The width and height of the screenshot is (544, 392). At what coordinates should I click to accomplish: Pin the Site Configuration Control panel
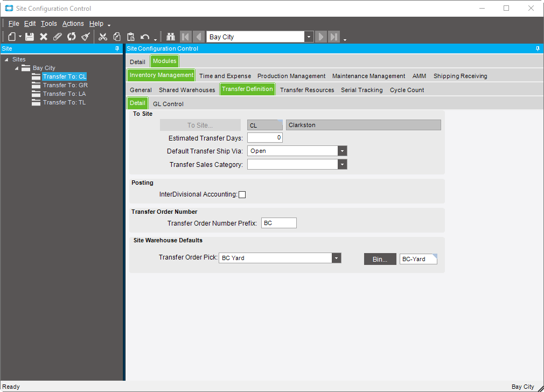point(538,48)
